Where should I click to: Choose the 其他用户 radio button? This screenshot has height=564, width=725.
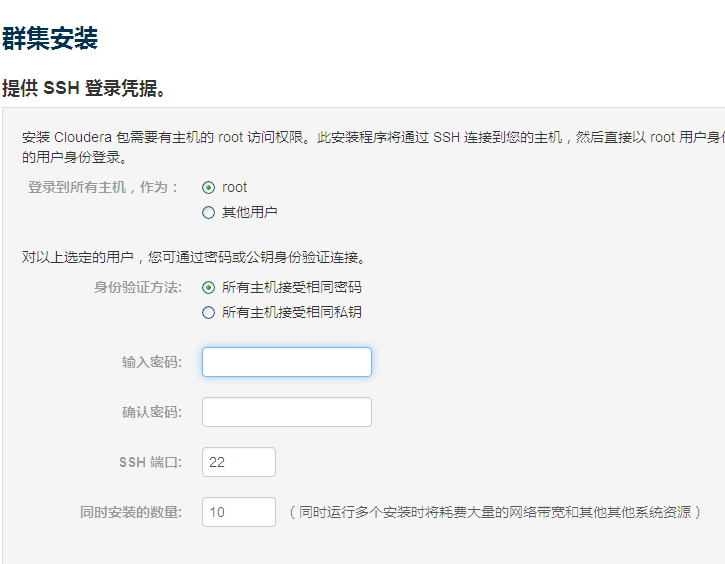coord(208,212)
